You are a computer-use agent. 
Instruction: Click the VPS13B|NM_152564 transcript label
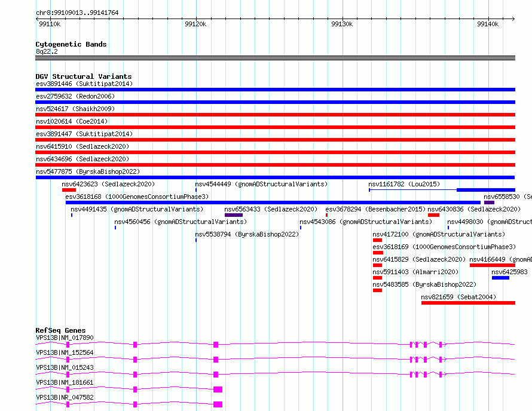click(65, 352)
